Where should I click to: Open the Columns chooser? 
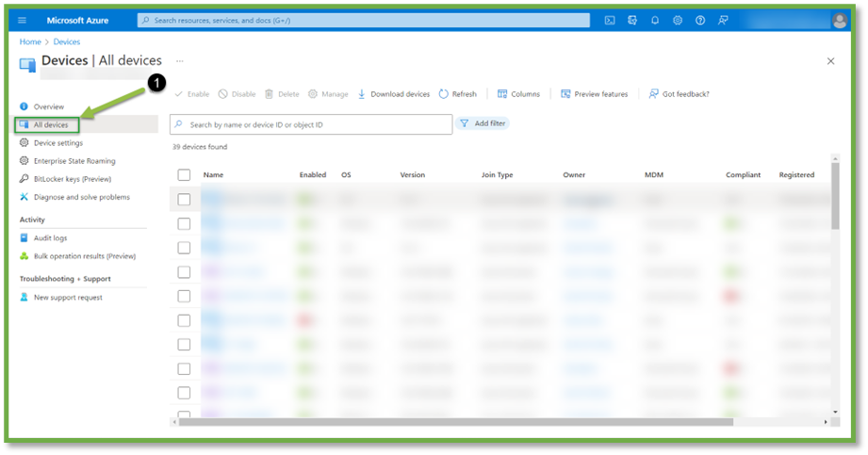click(x=518, y=94)
